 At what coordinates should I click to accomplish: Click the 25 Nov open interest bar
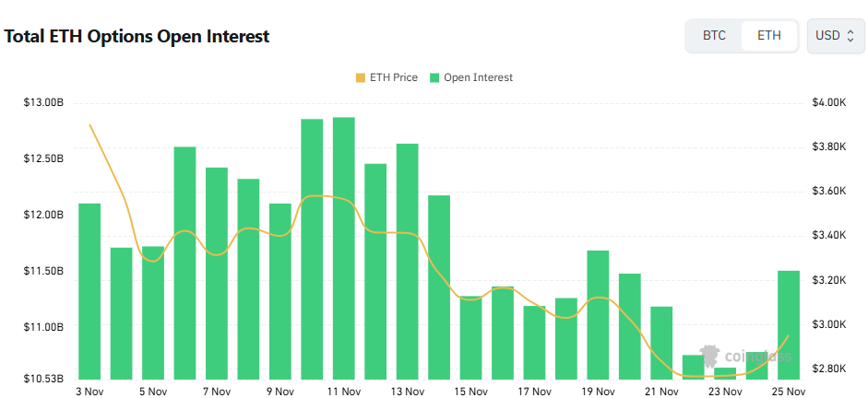(789, 324)
